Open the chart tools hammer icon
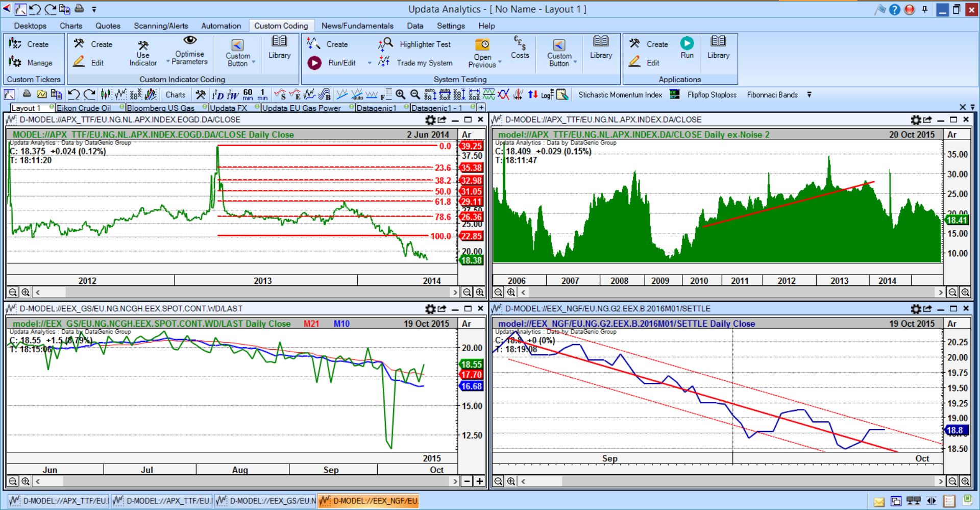 pyautogui.click(x=201, y=94)
